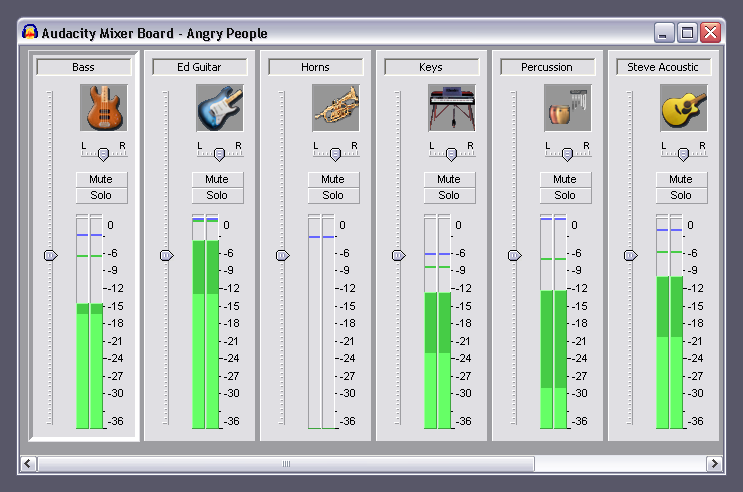Click the Keys track name label

pos(432,67)
